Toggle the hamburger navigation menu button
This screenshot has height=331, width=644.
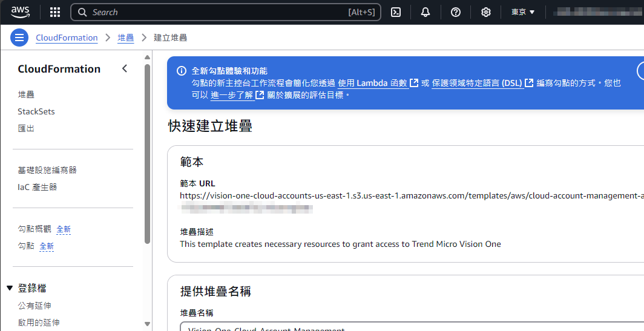click(19, 38)
